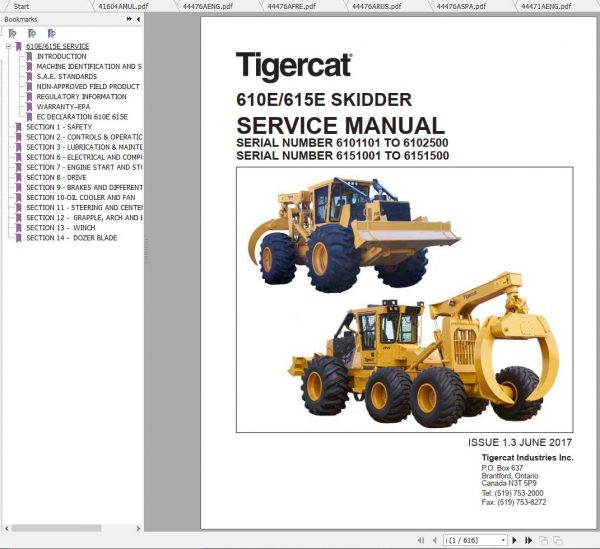Collapse the 610E/615E SERVICE tree node
600x549 pixels.
coord(8,47)
